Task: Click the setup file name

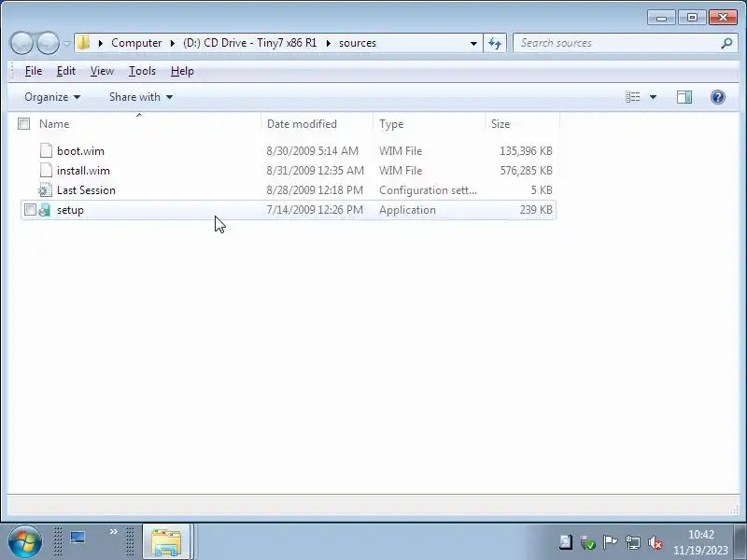Action: [x=70, y=210]
